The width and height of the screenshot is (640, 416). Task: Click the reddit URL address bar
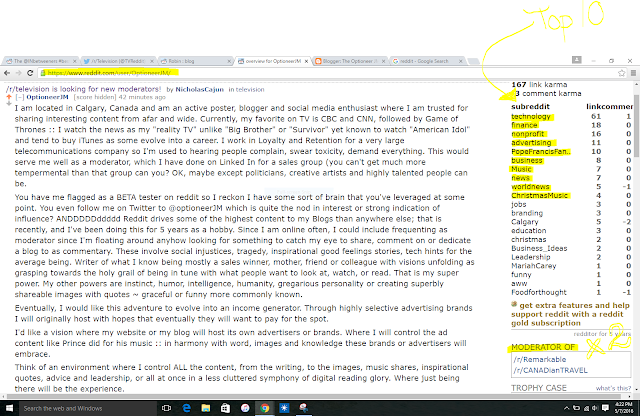(x=327, y=73)
